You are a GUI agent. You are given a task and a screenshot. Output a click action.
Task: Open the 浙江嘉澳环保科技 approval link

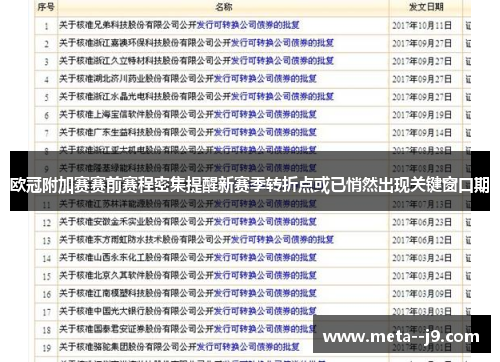[x=197, y=43]
